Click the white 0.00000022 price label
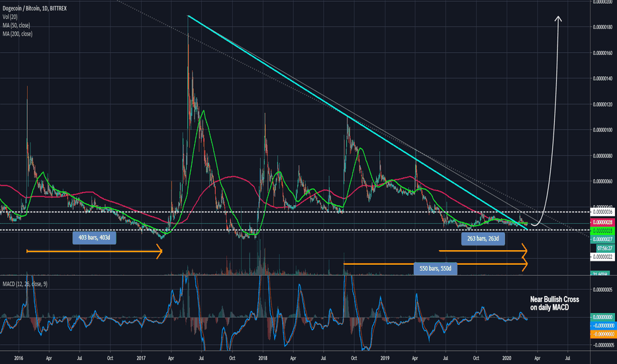Viewport: 617px width, 364px height. (602, 257)
